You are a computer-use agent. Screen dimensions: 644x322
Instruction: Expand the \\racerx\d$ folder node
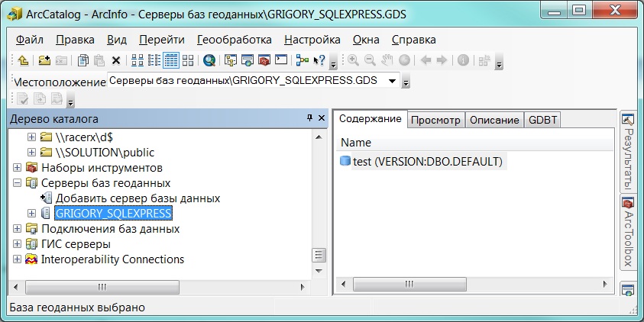[x=31, y=137]
